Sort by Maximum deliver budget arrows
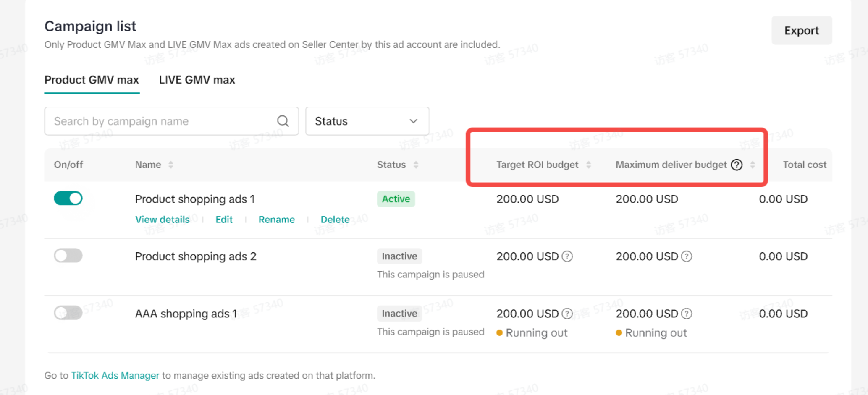868x395 pixels. click(x=753, y=165)
